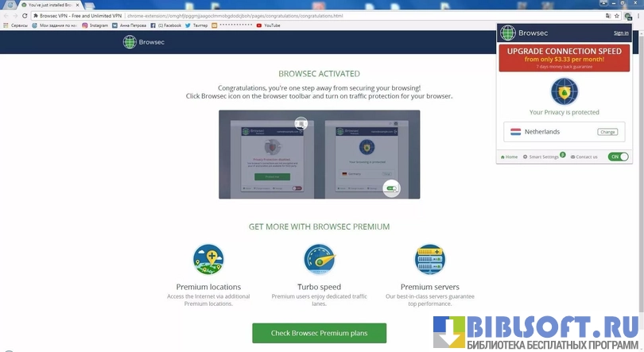Open Contact us in popup footer
The width and height of the screenshot is (644, 352).
pos(584,157)
